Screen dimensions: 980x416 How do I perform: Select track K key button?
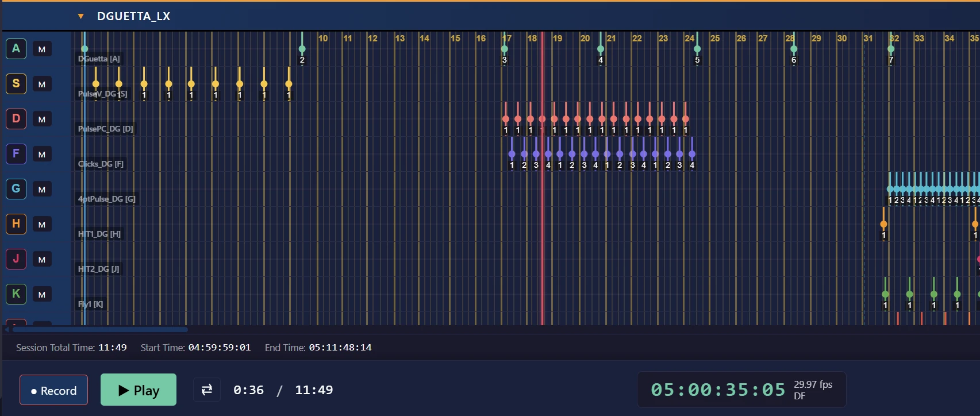[x=16, y=294]
